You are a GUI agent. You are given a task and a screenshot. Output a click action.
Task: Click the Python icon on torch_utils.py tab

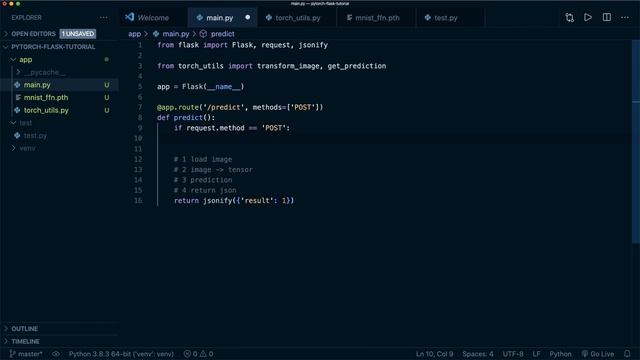click(x=269, y=18)
